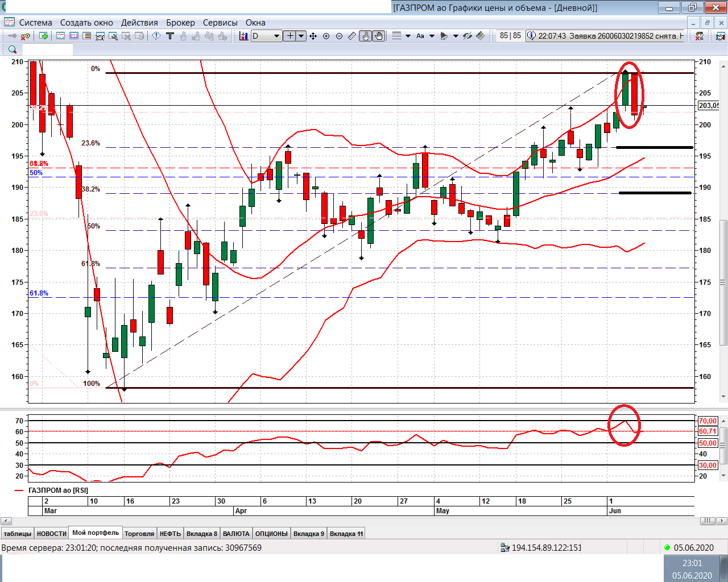Viewport: 728px width, 582px height.
Task: Select the bold T text label tool
Action: (x=170, y=36)
